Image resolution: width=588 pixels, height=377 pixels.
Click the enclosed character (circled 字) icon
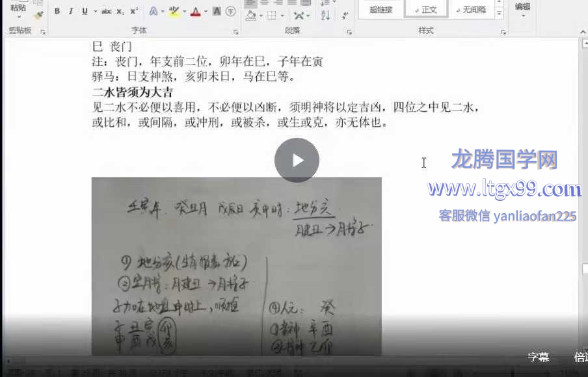pyautogui.click(x=231, y=12)
